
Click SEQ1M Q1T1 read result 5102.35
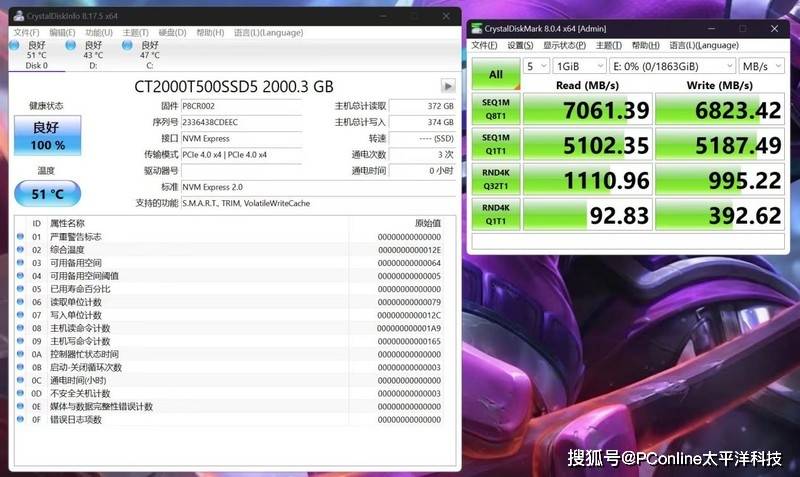coord(588,144)
